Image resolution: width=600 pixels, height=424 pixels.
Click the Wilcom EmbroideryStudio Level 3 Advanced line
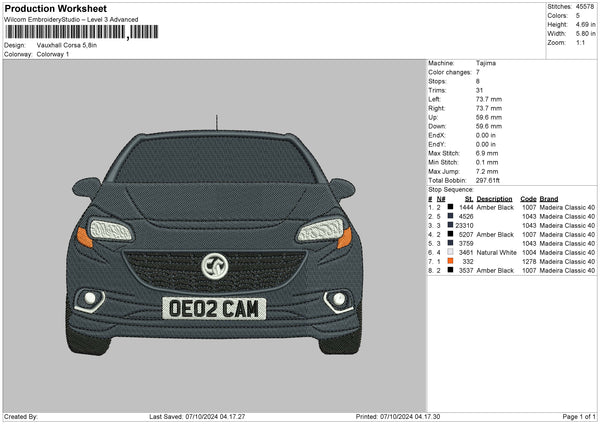click(x=71, y=20)
